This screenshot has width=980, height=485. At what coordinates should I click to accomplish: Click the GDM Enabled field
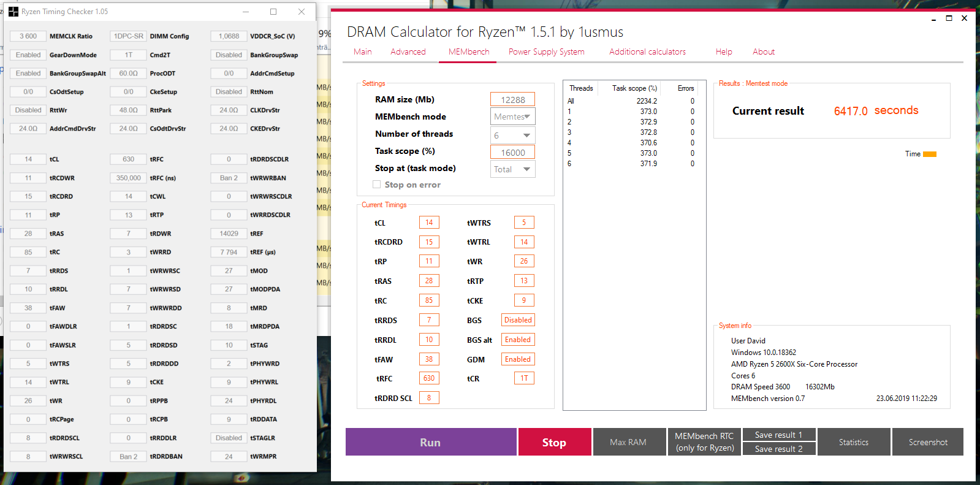[518, 359]
